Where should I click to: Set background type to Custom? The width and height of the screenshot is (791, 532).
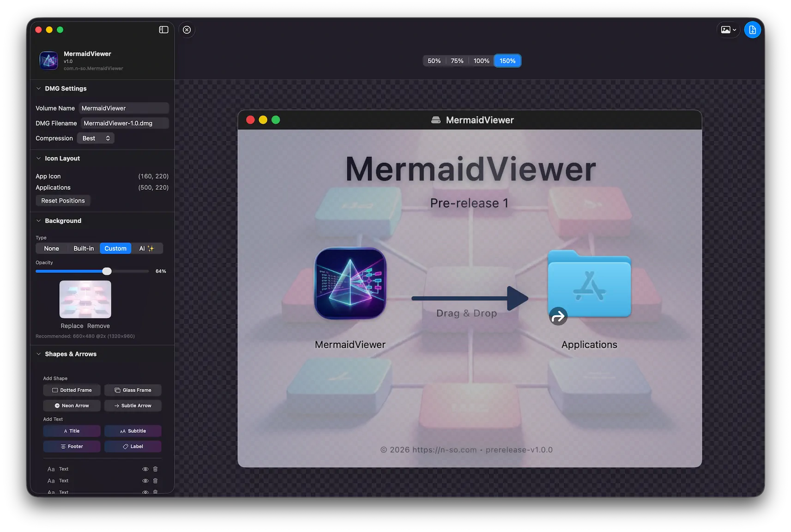pos(115,248)
